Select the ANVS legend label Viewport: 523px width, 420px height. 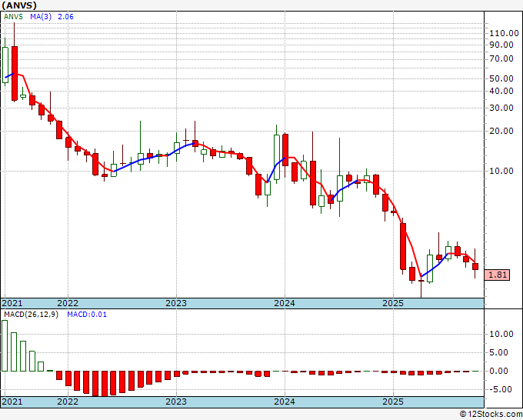click(x=13, y=17)
